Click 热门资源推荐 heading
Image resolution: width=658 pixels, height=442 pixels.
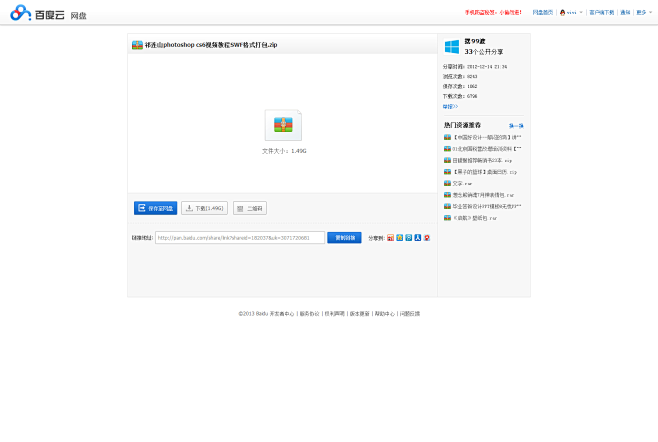[x=462, y=125]
